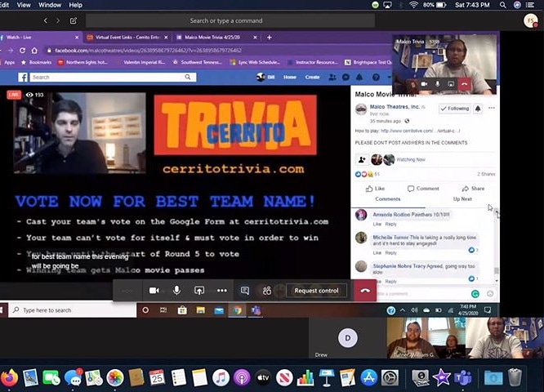This screenshot has width=544, height=392.
Task: Turn camera off in Teams call toolbar
Action: [154, 291]
